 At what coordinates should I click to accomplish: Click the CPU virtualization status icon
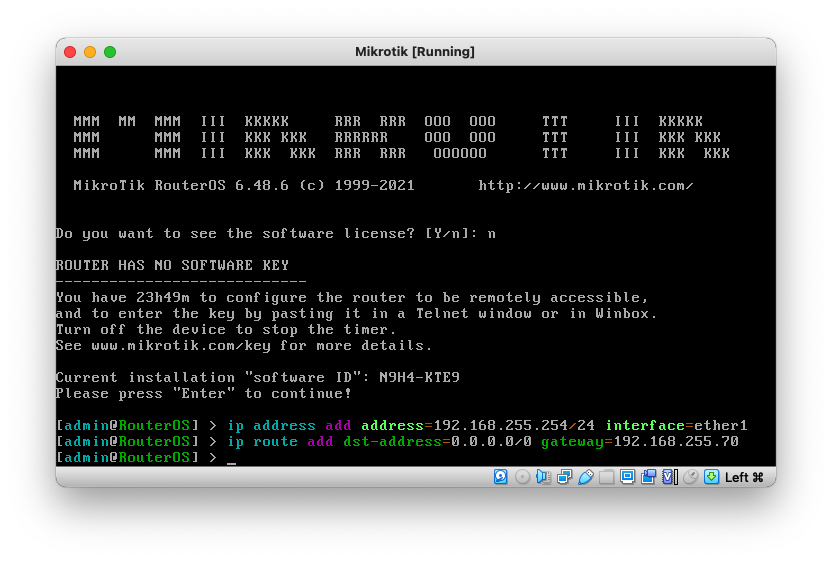[670, 477]
